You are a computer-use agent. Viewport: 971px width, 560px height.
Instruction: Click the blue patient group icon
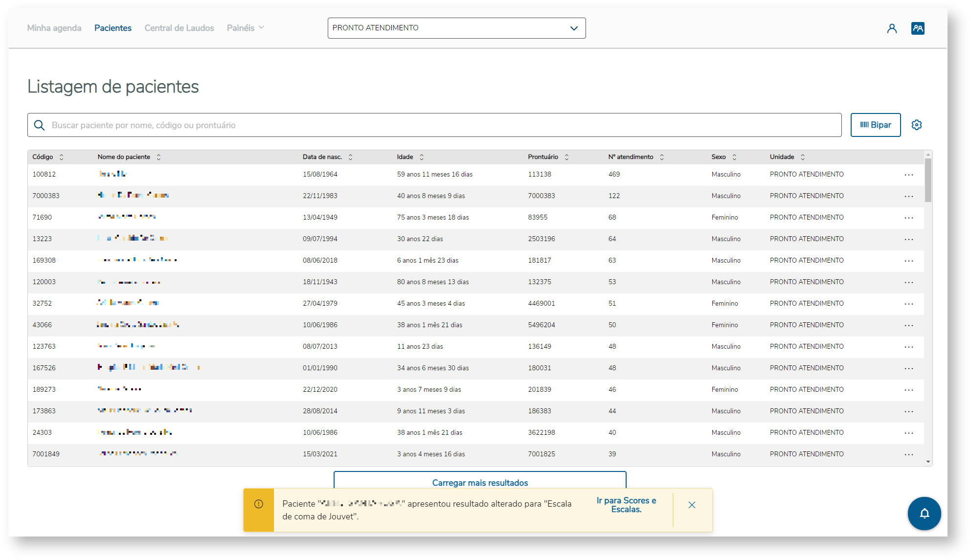coord(918,28)
